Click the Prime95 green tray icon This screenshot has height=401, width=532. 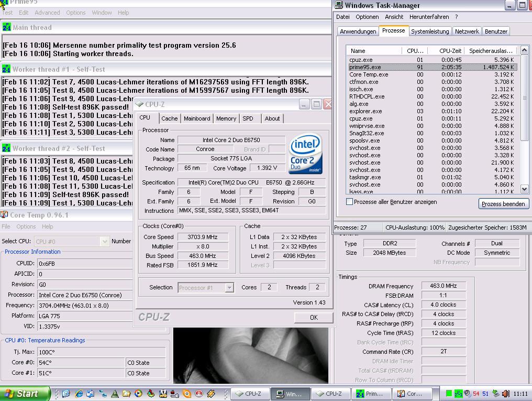point(458,394)
